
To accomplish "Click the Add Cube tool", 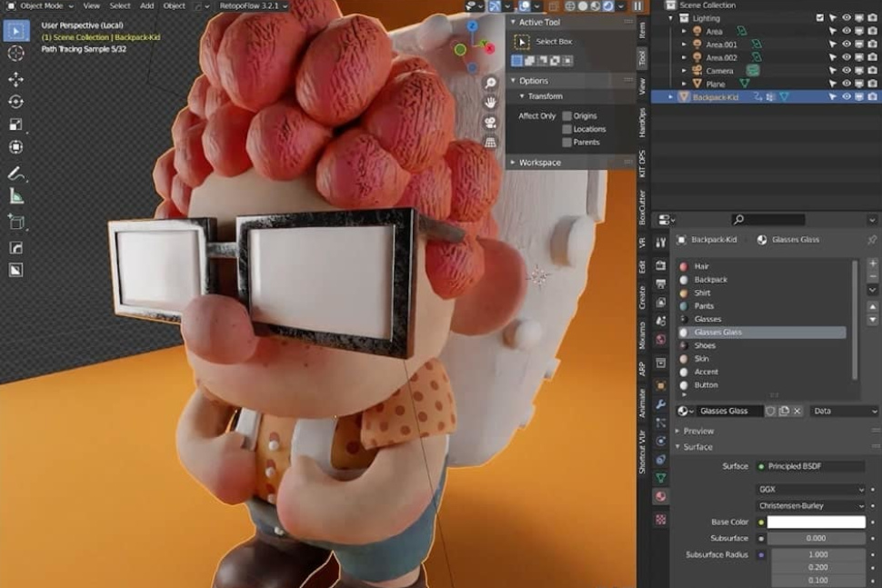I will (x=15, y=221).
